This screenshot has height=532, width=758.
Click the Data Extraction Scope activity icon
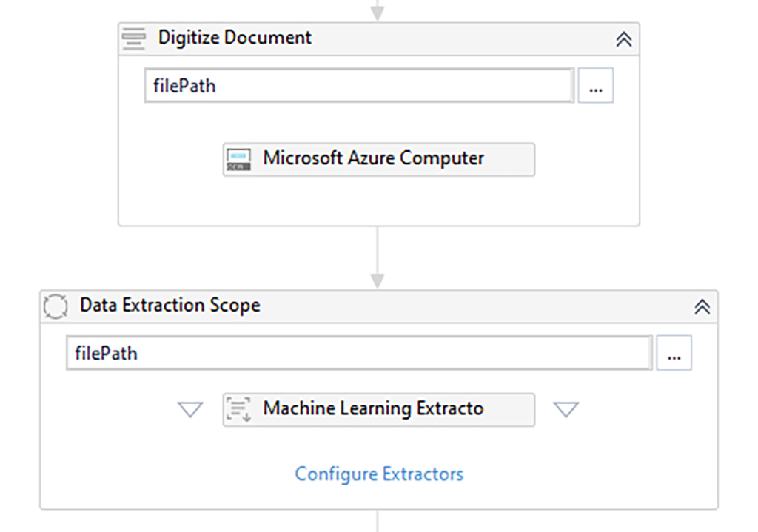(x=56, y=306)
